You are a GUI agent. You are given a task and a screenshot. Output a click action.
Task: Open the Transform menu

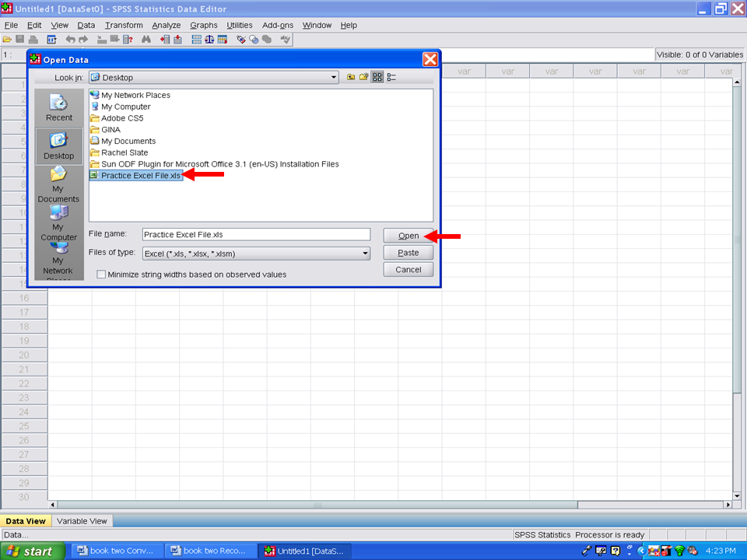tap(124, 25)
